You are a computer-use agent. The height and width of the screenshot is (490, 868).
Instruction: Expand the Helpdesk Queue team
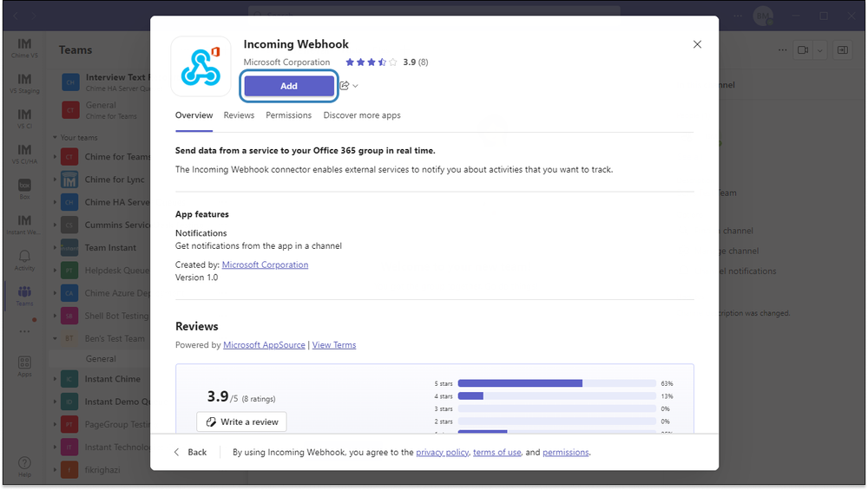pyautogui.click(x=55, y=271)
